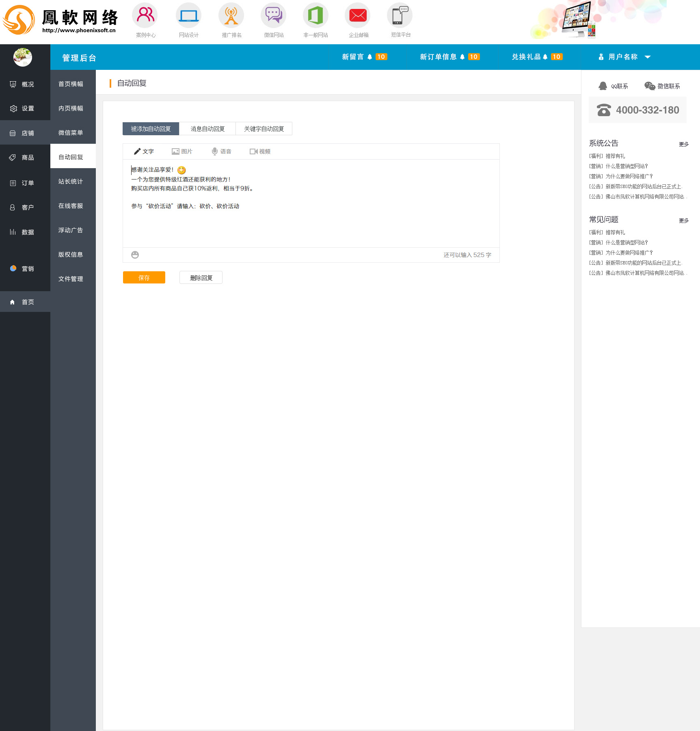Screen dimensions: 700x731
Task: Switch to 消息自动回复 tab
Action: [207, 129]
